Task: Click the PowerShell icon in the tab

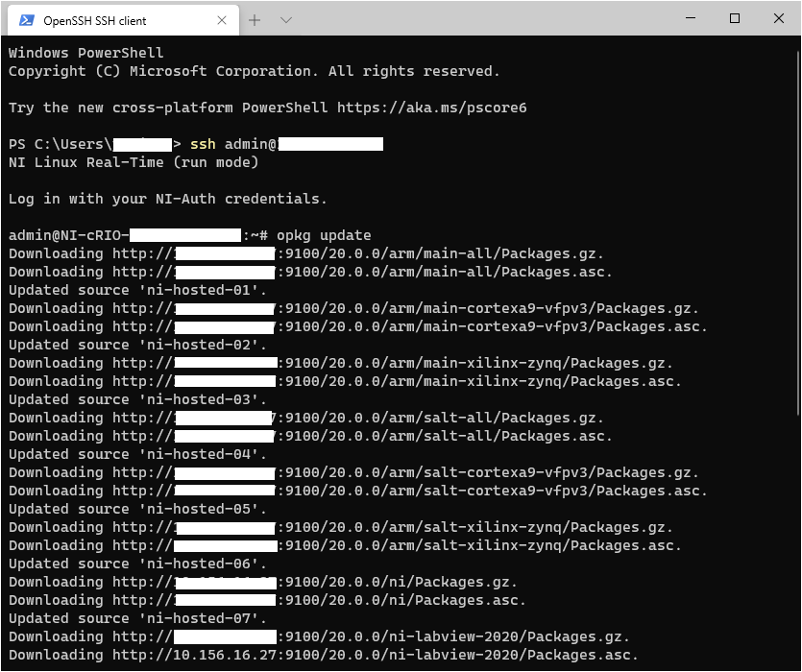Action: [26, 19]
